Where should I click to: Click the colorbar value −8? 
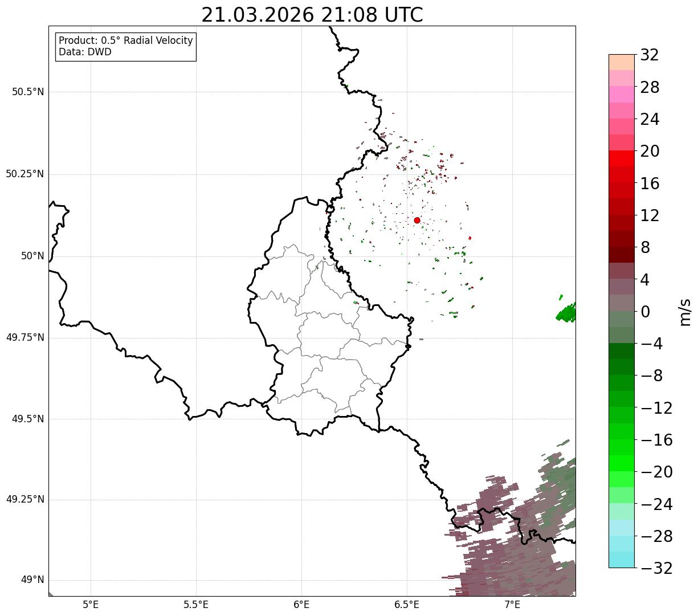click(x=652, y=376)
